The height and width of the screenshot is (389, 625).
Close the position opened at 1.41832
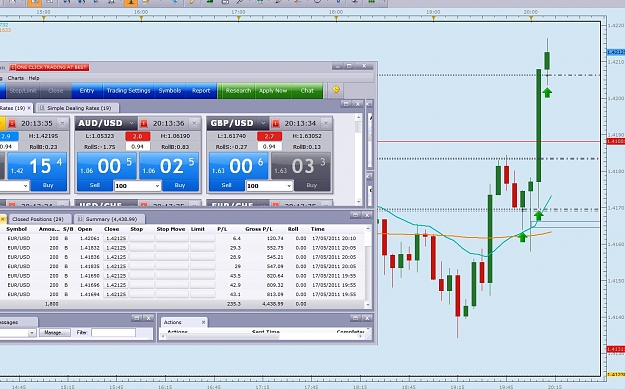pos(116,248)
